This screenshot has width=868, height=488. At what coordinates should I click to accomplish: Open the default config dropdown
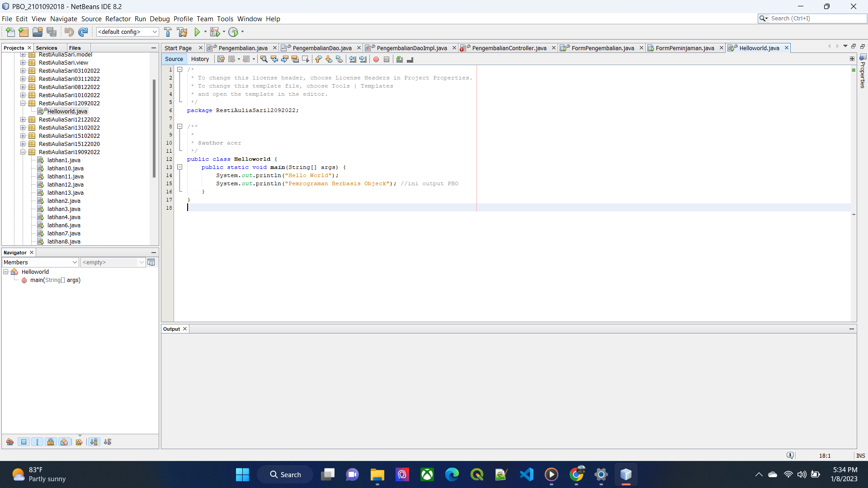(x=127, y=32)
